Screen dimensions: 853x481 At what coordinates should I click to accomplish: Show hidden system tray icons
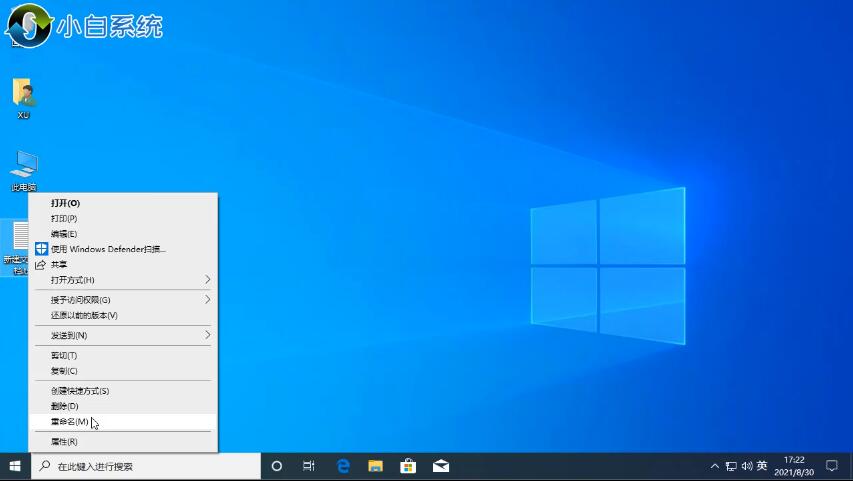(715, 466)
